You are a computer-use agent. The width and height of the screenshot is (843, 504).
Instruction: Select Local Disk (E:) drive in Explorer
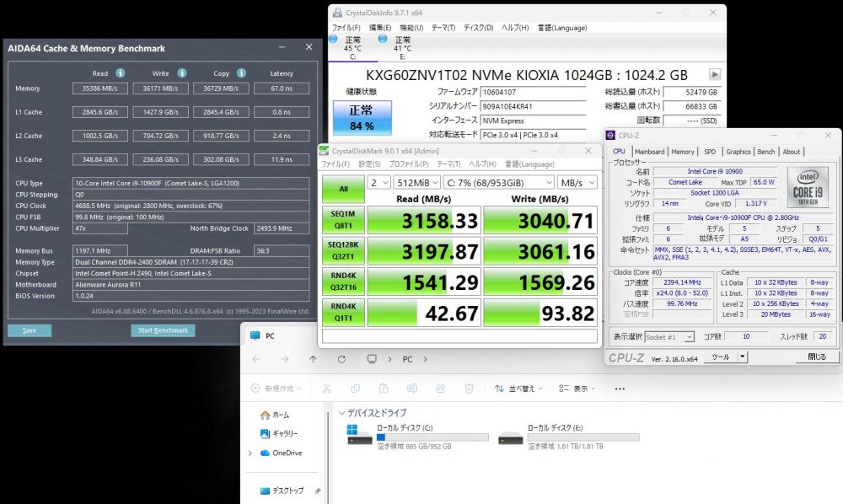pyautogui.click(x=569, y=437)
